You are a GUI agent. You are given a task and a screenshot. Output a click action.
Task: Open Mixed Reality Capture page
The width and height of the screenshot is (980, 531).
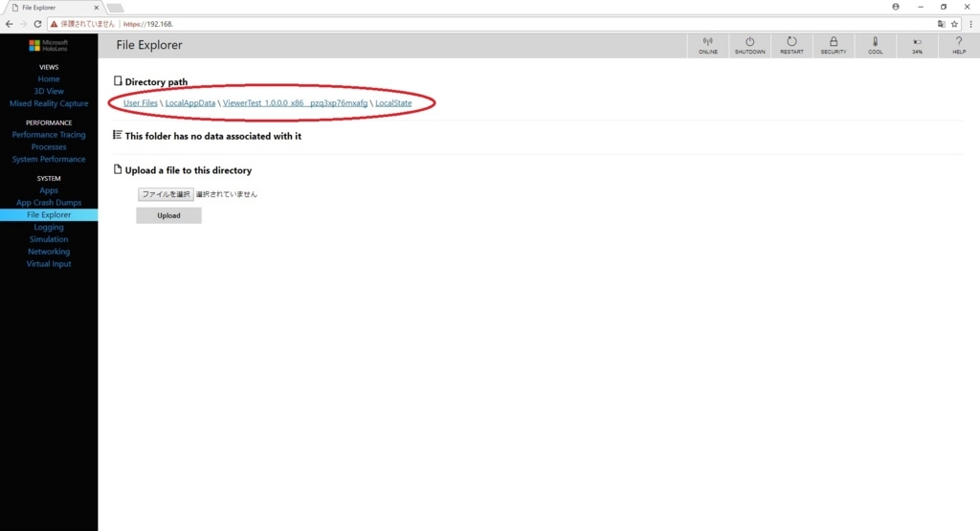(x=49, y=103)
